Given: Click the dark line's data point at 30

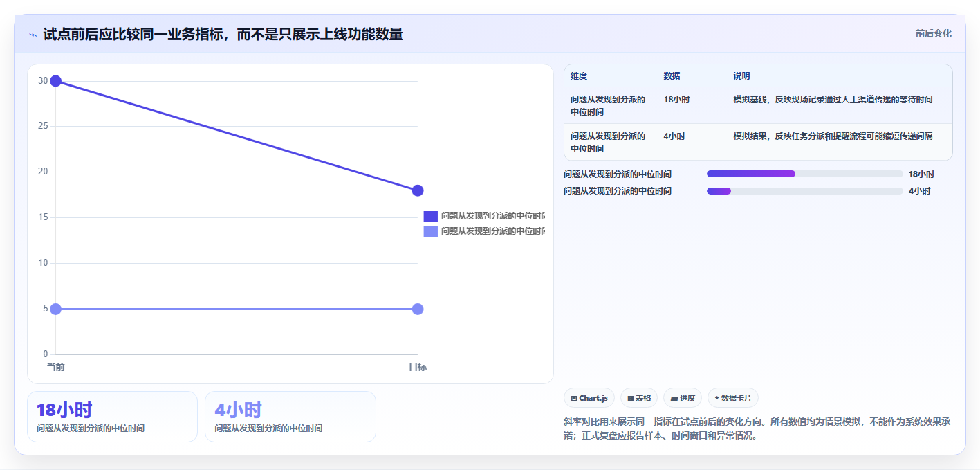Looking at the screenshot, I should (56, 81).
